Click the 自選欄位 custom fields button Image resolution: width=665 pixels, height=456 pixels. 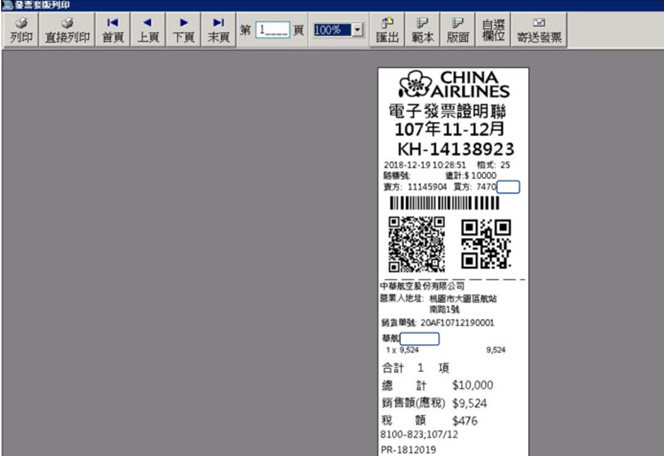(493, 30)
